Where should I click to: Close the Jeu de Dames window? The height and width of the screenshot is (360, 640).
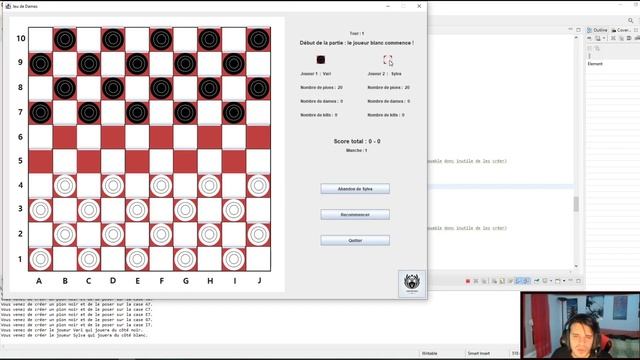[x=419, y=6]
